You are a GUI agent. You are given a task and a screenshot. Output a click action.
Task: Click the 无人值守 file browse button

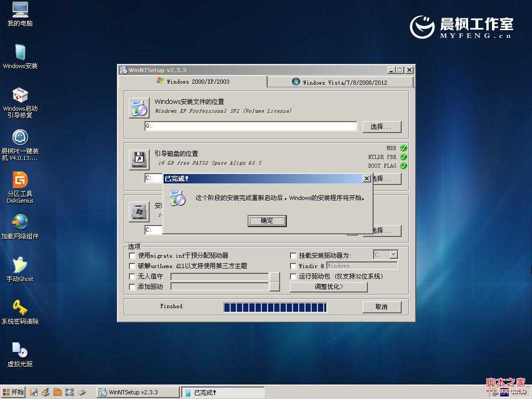point(275,276)
